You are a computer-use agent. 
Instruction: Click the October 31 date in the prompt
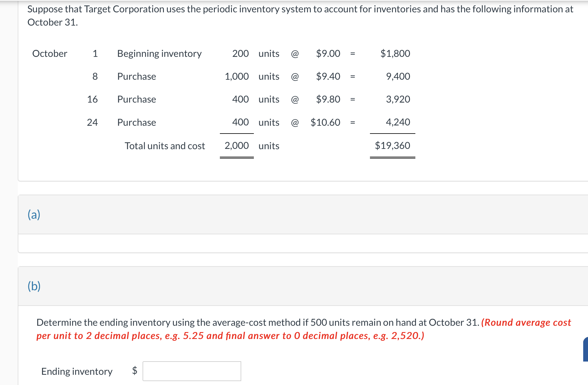point(53,22)
